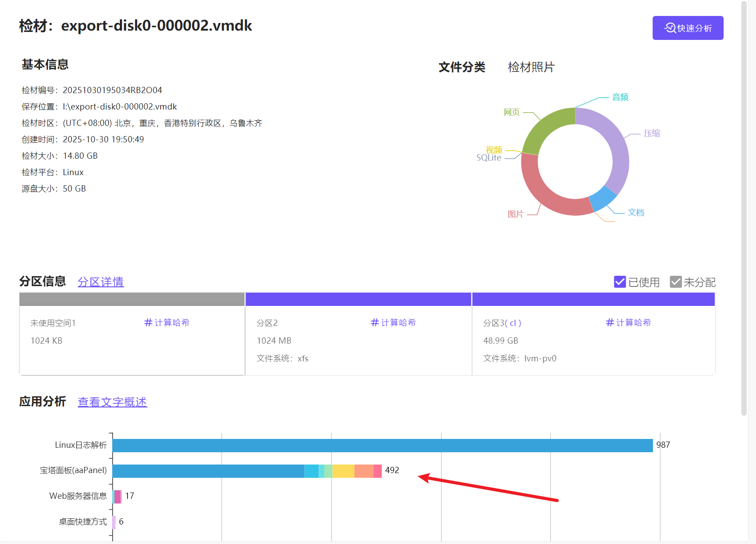Switch to the 检材照片 tab
The width and height of the screenshot is (756, 544).
point(531,67)
